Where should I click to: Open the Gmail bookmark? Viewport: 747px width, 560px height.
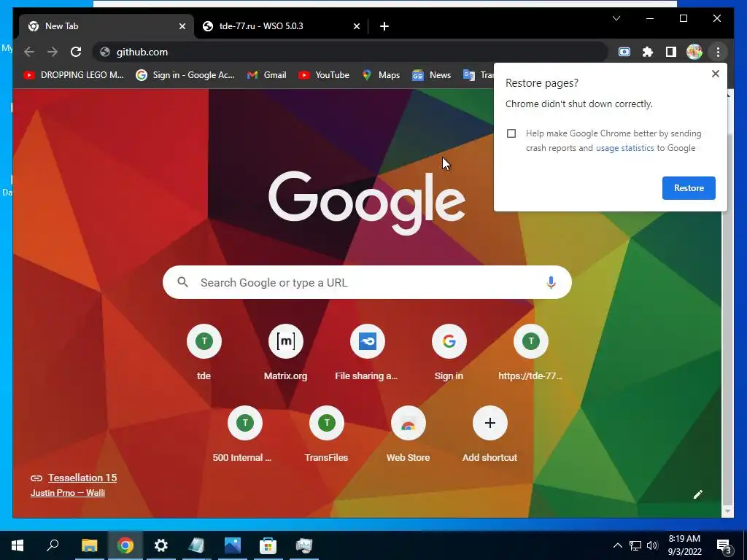point(267,75)
